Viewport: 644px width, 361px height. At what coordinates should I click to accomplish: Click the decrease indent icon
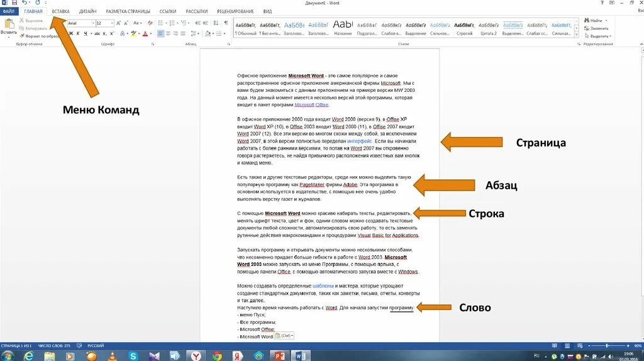[x=198, y=23]
